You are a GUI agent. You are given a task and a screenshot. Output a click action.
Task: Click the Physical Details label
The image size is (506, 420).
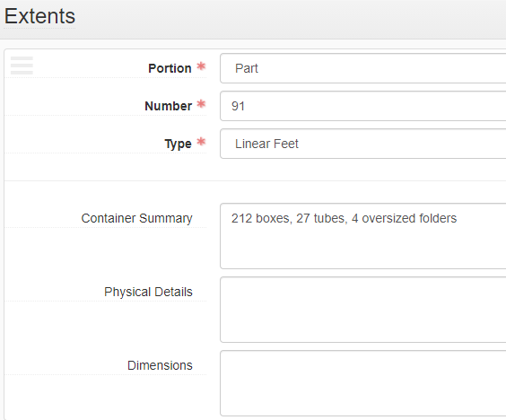148,293
